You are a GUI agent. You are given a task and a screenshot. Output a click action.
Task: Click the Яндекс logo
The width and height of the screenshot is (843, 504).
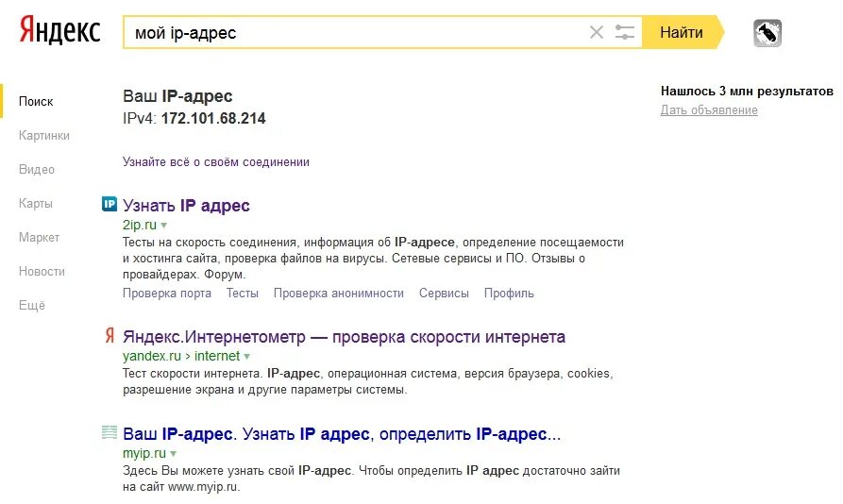(x=59, y=30)
